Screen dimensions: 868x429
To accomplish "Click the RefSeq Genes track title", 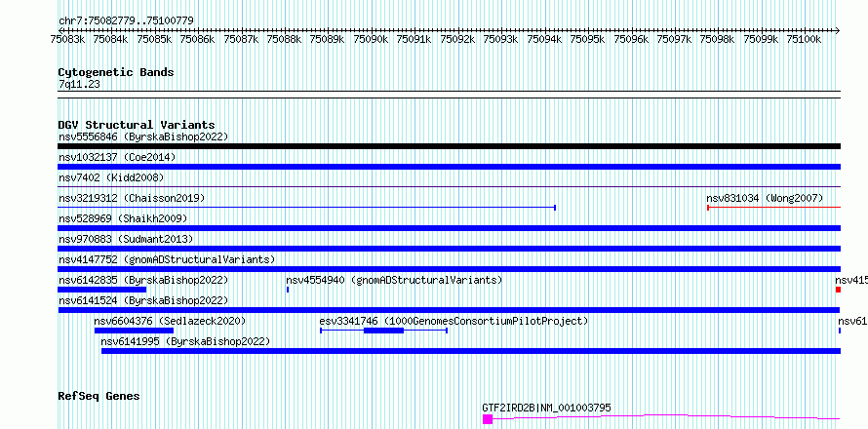I will point(99,397).
